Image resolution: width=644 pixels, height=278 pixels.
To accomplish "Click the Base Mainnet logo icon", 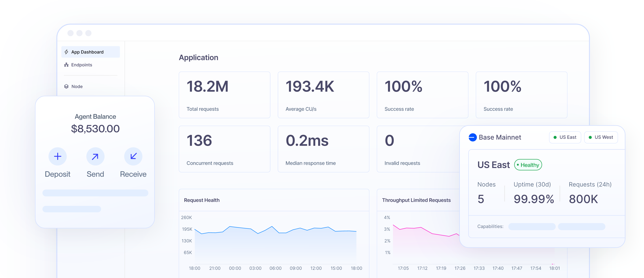I will (472, 137).
